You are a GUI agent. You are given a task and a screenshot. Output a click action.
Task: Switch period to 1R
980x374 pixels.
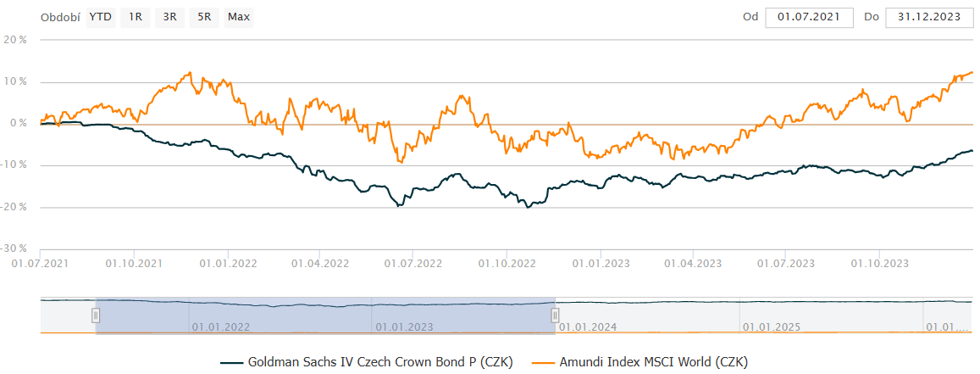click(x=134, y=17)
